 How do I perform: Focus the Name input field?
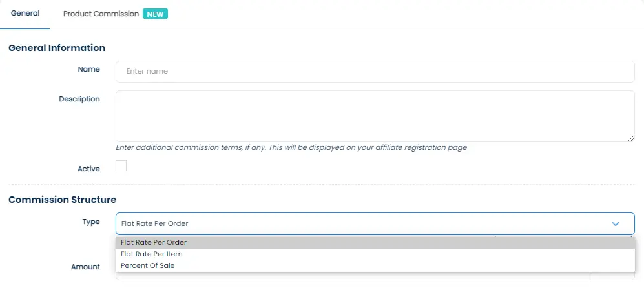coord(375,72)
